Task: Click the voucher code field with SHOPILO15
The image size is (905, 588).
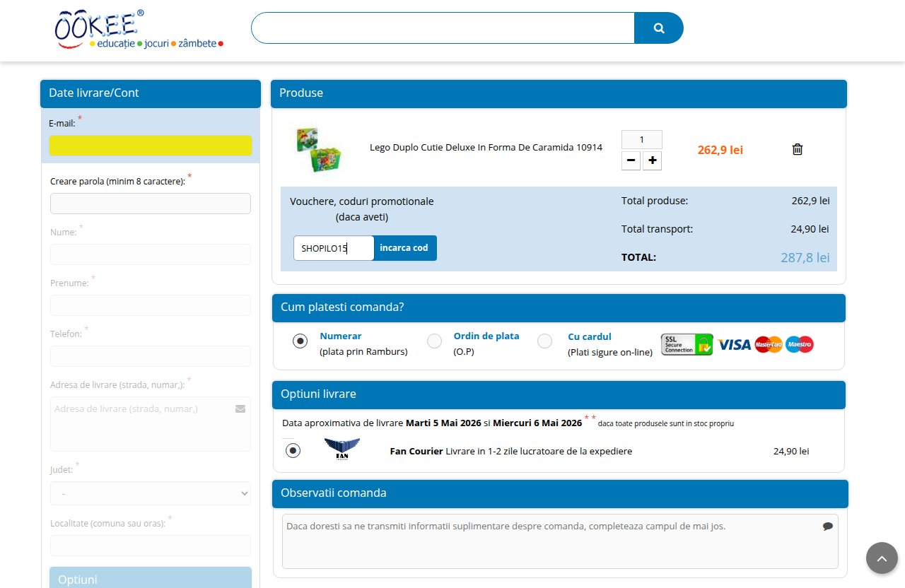Action: 333,248
